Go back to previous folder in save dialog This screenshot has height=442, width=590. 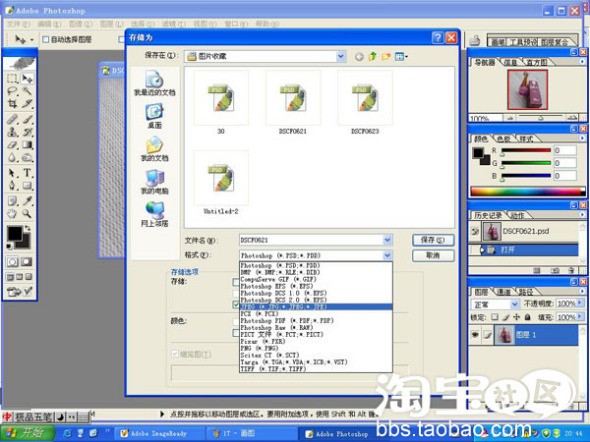pos(359,57)
